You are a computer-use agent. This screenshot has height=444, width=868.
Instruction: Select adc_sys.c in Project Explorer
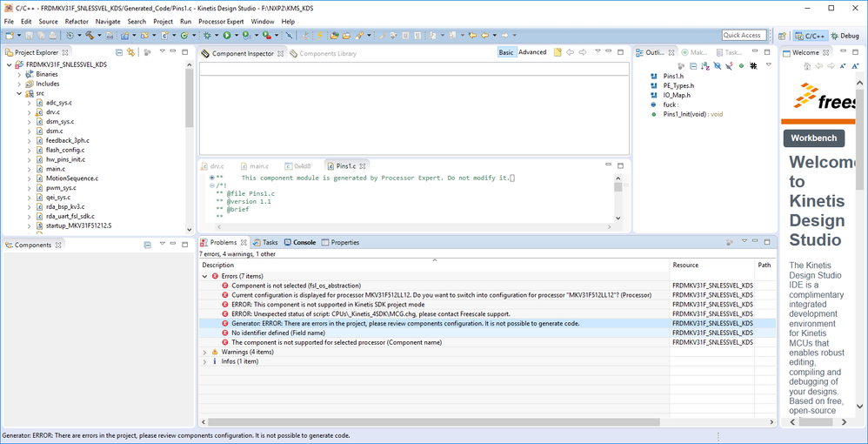58,103
